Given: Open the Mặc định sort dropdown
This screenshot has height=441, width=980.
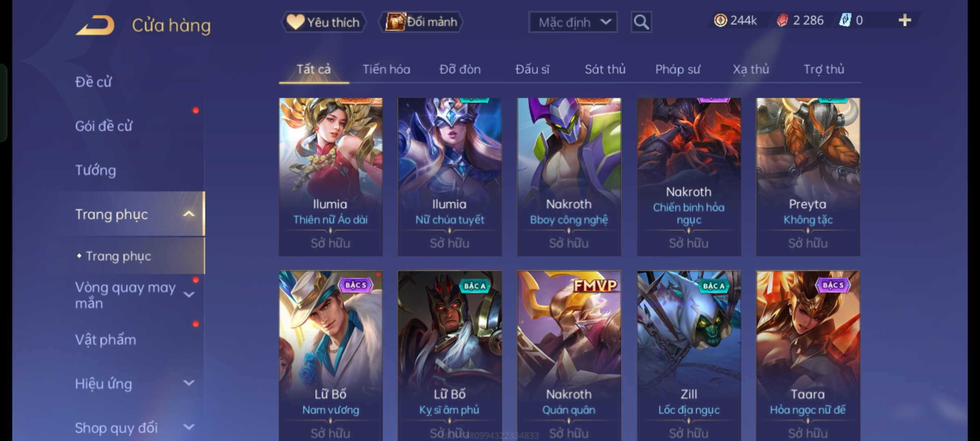Looking at the screenshot, I should pos(572,22).
